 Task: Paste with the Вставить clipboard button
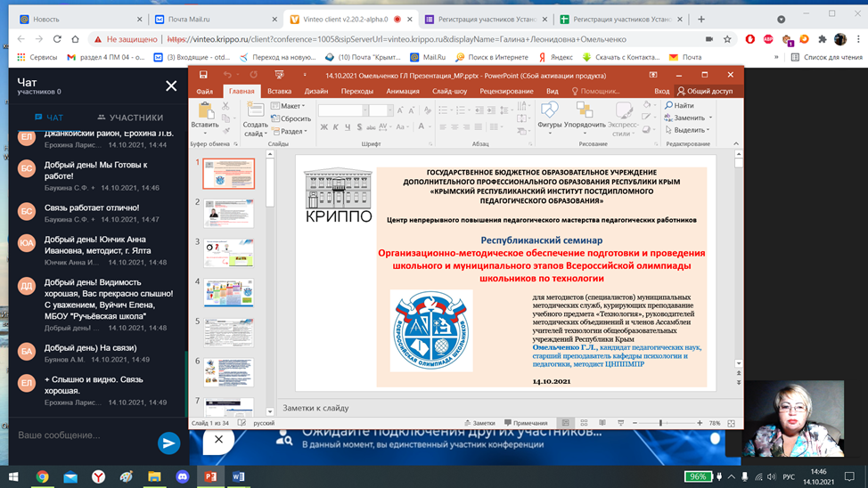[205, 117]
